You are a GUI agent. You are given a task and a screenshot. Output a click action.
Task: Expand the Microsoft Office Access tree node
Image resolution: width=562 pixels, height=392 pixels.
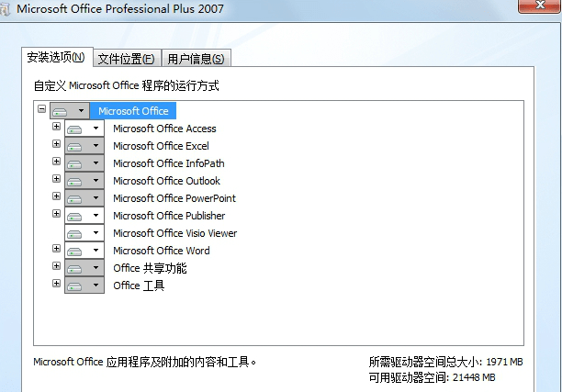56,127
